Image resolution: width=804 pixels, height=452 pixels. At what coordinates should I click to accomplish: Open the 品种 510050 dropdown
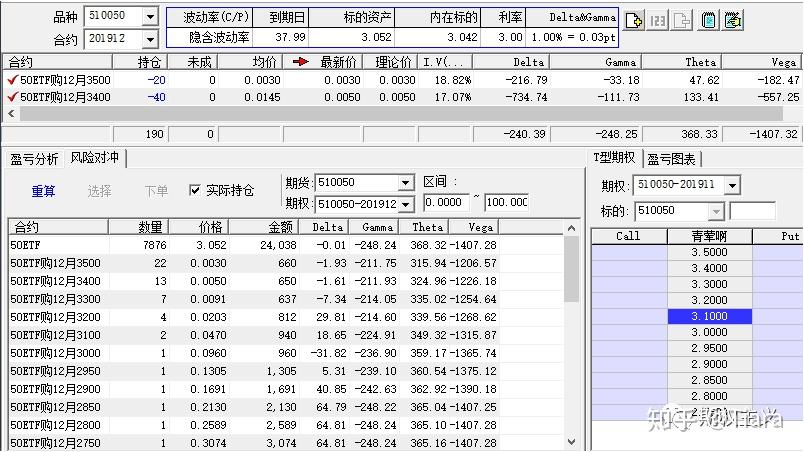150,16
